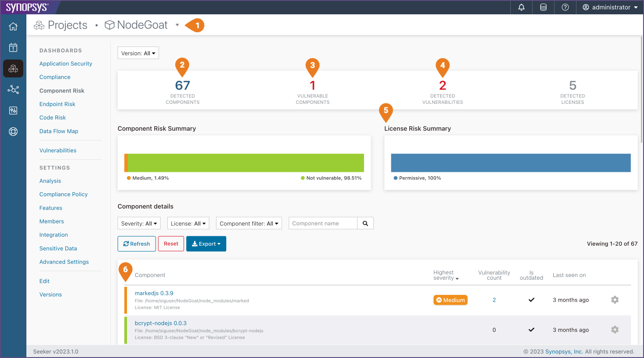This screenshot has height=358, width=644.
Task: Expand the Version: All dropdown
Action: coord(138,53)
